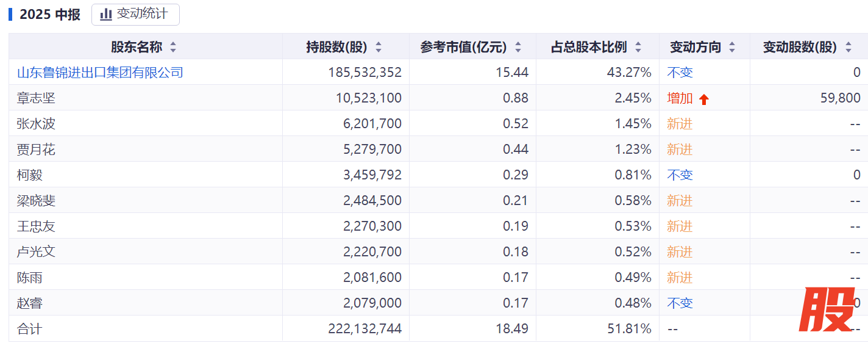Viewport: 868px width, 343px height.
Task: Click the sort arrows next to 参考市值(亿元)
Action: pos(518,47)
